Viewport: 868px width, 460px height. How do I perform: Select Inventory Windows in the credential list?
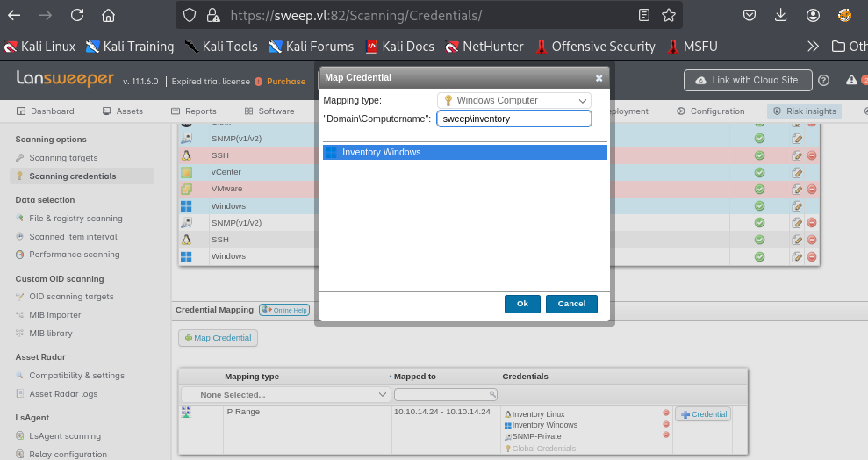(x=465, y=153)
